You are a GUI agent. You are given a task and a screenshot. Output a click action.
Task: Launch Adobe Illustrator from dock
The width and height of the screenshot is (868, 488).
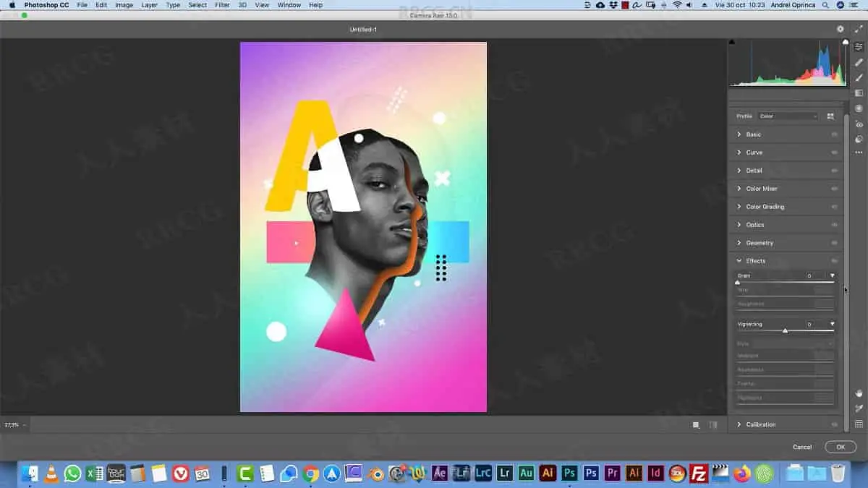coord(548,474)
